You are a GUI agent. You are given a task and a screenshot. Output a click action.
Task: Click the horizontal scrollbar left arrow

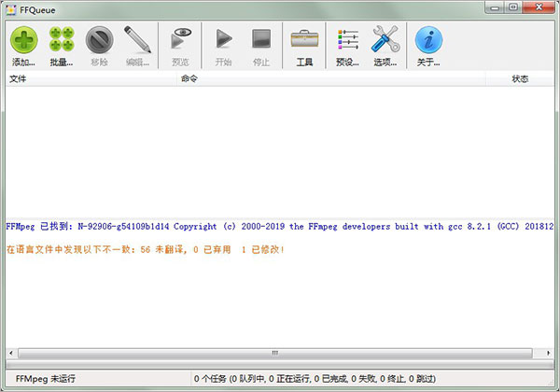tap(11, 353)
